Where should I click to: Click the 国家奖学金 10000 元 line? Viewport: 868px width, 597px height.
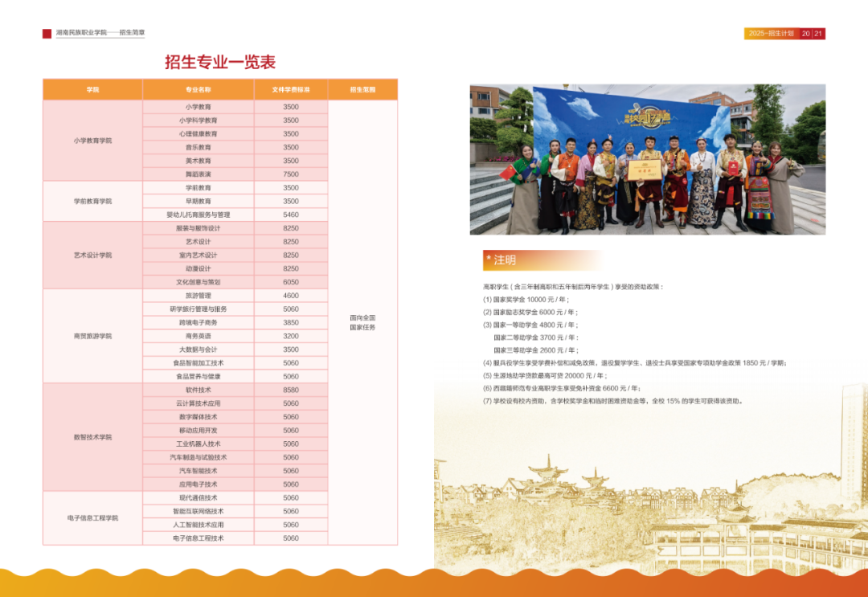point(526,299)
